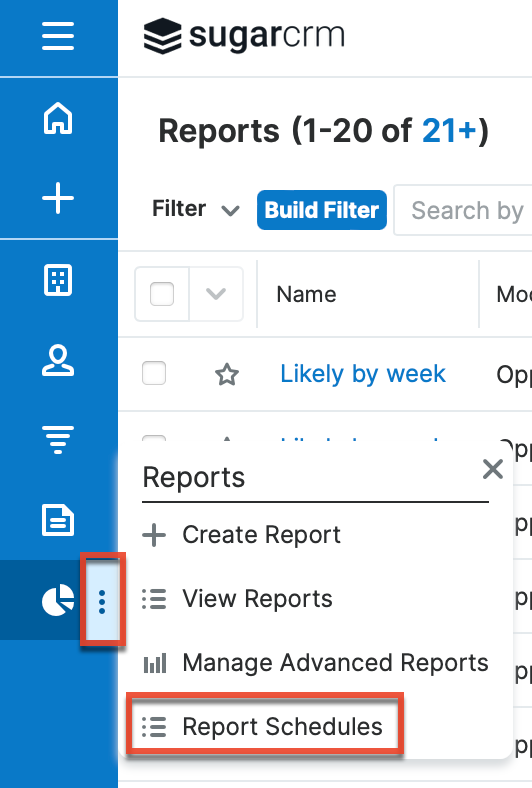Open the mass-select actions chevron
The height and width of the screenshot is (788, 532).
pyautogui.click(x=216, y=294)
